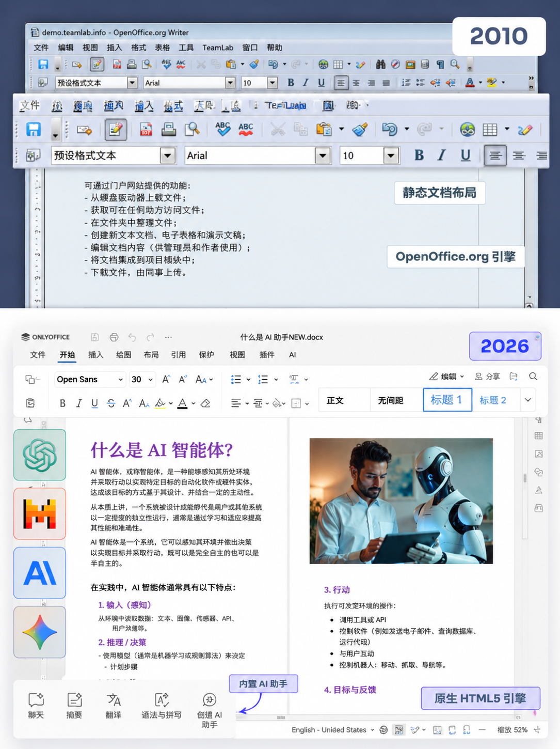Image resolution: width=560 pixels, height=749 pixels.
Task: Click the printer icon in magnified toolbar
Action: coord(169,129)
